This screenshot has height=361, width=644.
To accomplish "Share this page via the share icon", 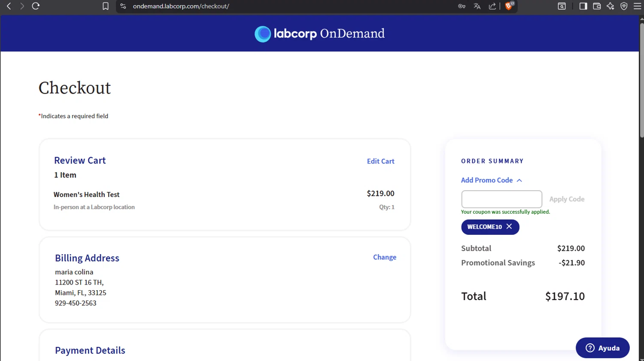I will click(x=492, y=6).
